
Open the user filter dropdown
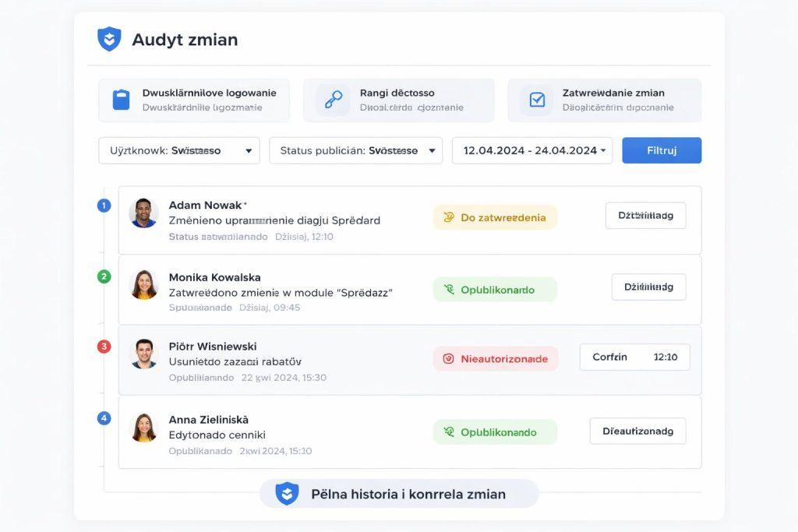coord(179,150)
